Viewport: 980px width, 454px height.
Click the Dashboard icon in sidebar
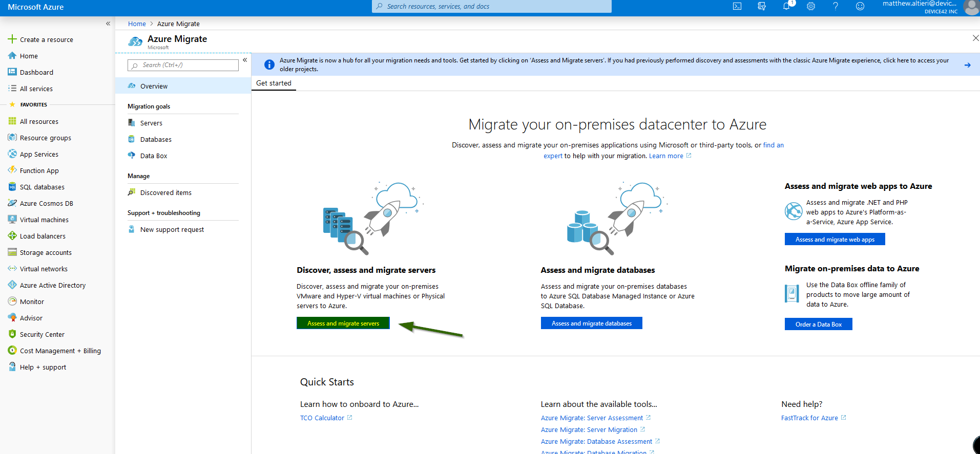[x=12, y=72]
